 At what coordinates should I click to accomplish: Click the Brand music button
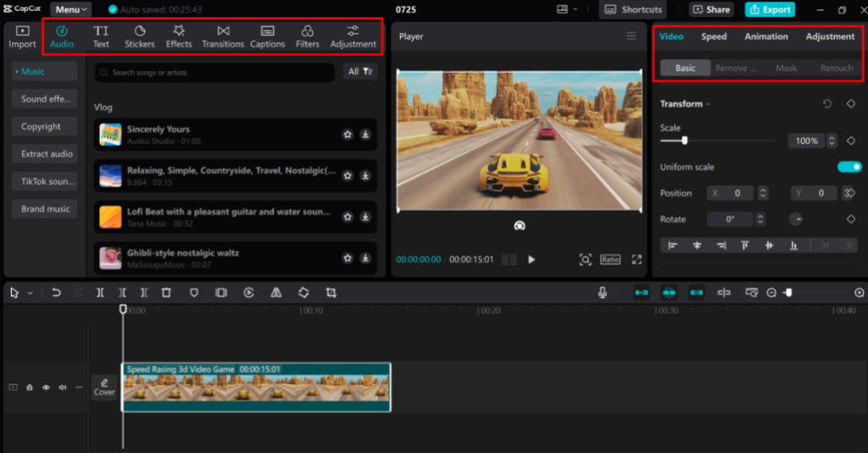[46, 209]
